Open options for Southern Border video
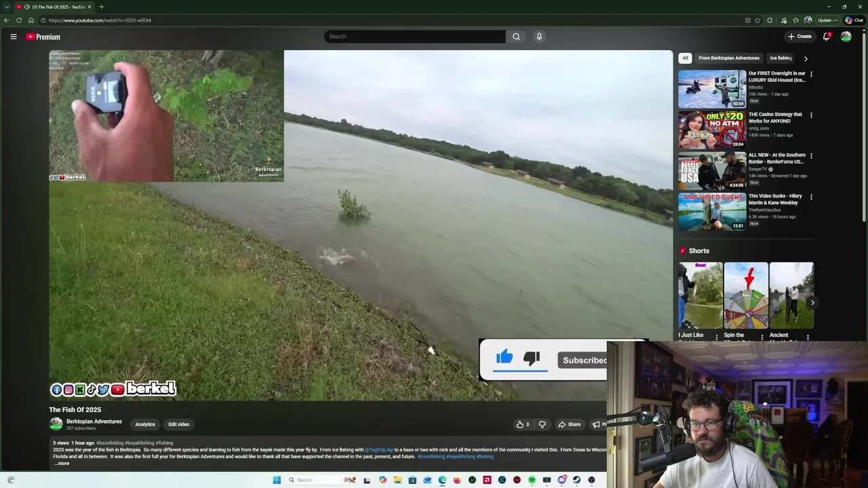The image size is (868, 488). (x=811, y=156)
